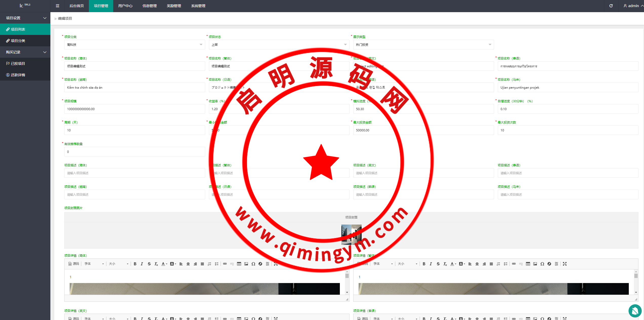The height and width of the screenshot is (320, 644).
Task: Open the 项目分类 dropdown showing 高科技
Action: [x=134, y=45]
